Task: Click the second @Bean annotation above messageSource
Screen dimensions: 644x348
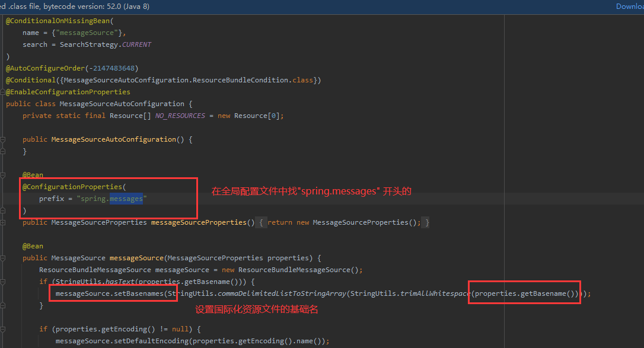Action: 33,246
